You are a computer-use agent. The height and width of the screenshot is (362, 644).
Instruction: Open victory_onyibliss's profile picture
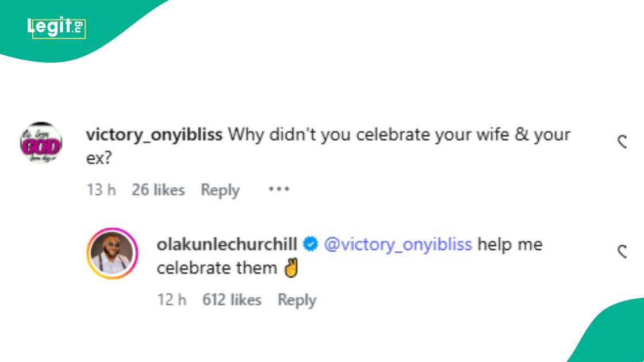tap(39, 144)
